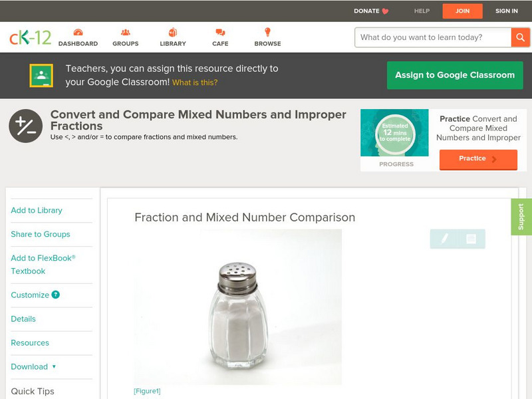Viewport: 532px width, 399px height.
Task: Start the orange Practice button
Action: click(x=478, y=159)
